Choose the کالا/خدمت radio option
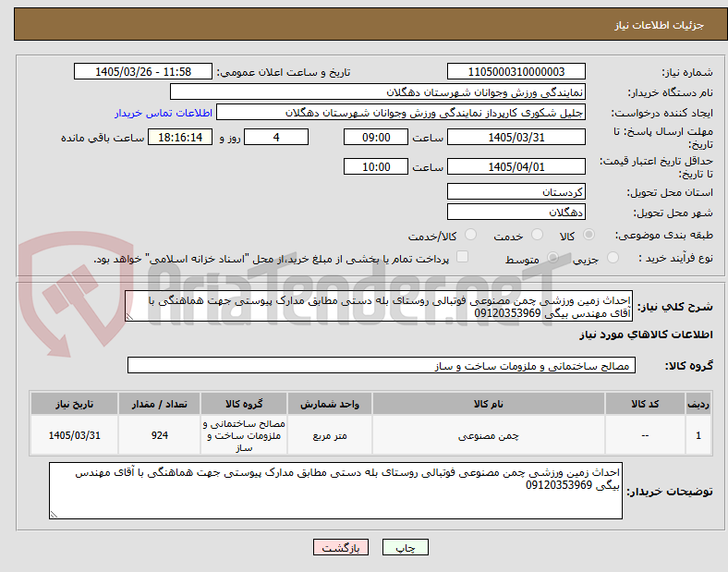728x572 pixels. coord(470,235)
